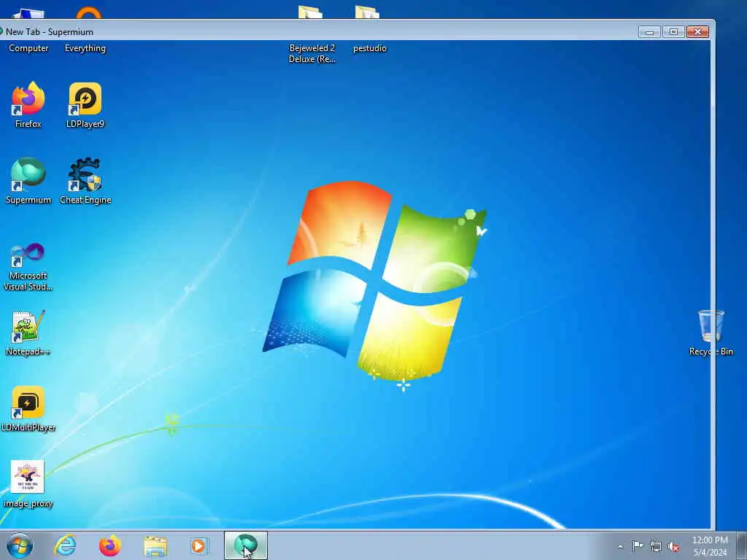Open the Action Center flag icon

click(x=638, y=545)
